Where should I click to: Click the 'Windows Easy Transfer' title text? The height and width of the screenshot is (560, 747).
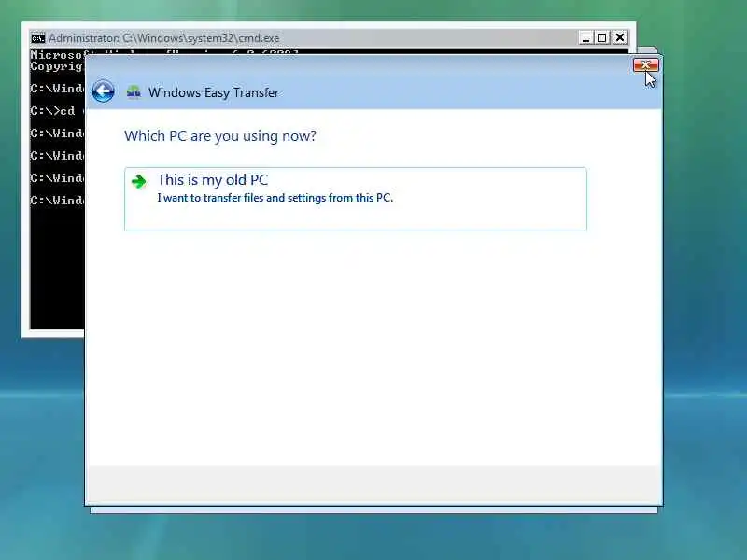point(214,92)
